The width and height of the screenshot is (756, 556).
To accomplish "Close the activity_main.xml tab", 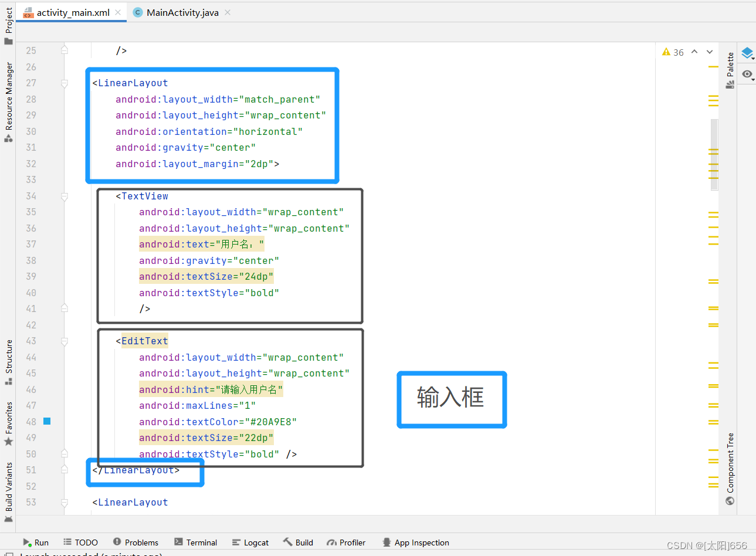I will tap(118, 12).
